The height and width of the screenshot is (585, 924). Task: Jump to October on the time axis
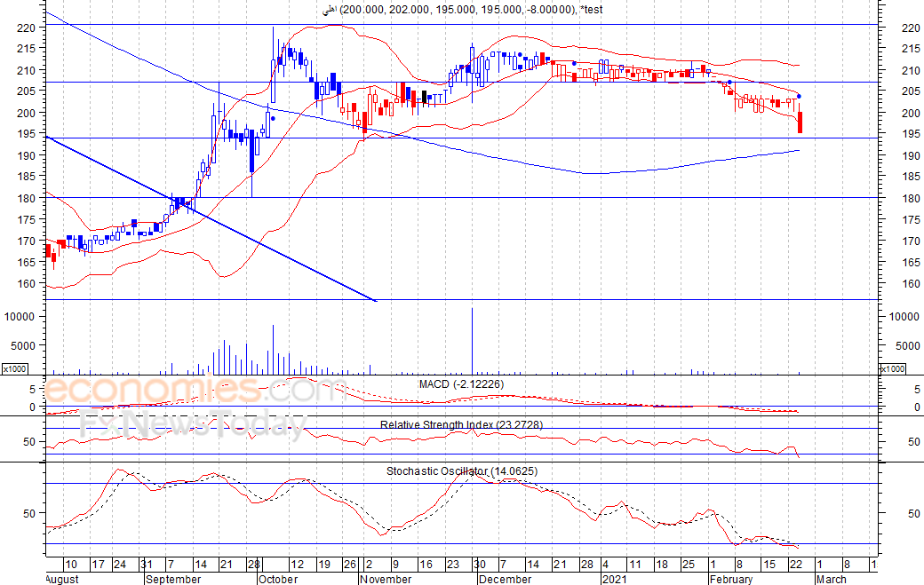(276, 579)
